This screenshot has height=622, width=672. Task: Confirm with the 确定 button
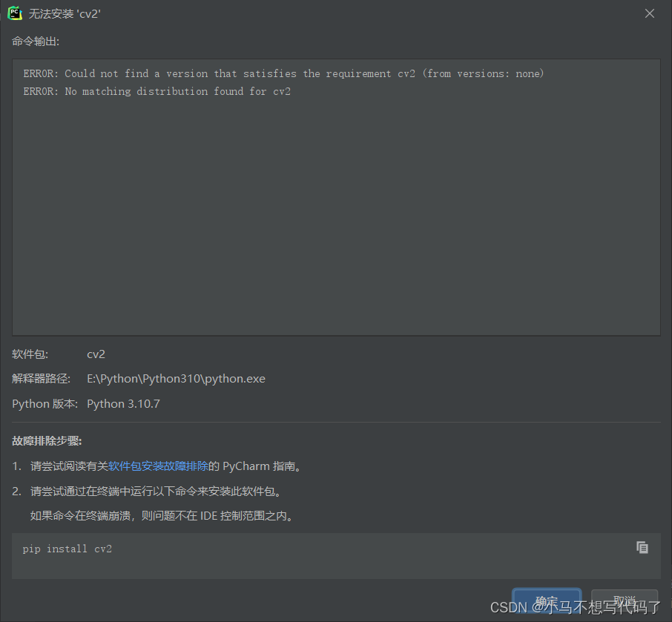point(547,601)
